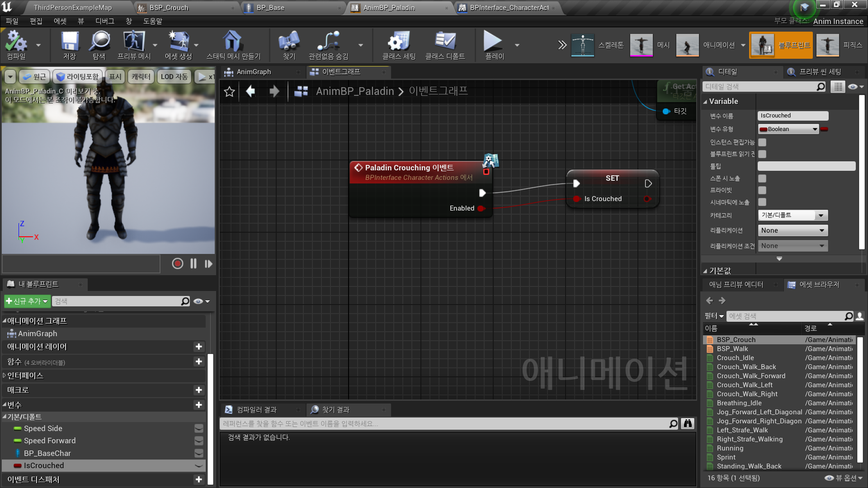Toggle Expose on Spawn (스폰 시 노출) checkbox

[x=762, y=178]
